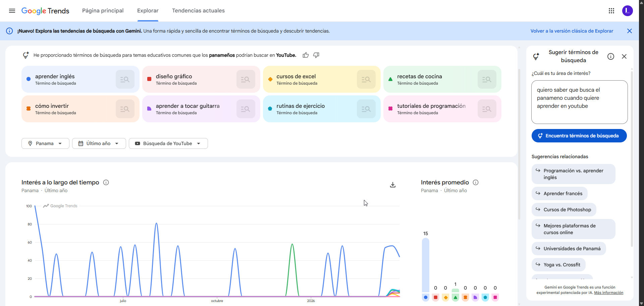Click the blue circle swatch under the average bar
This screenshot has width=644, height=306.
point(426,297)
